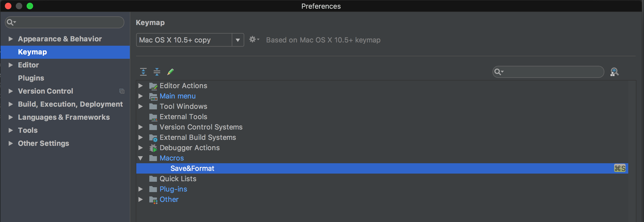Screen dimensions: 644x222
Task: Expand Appearance & Behavior settings section
Action: tap(11, 39)
